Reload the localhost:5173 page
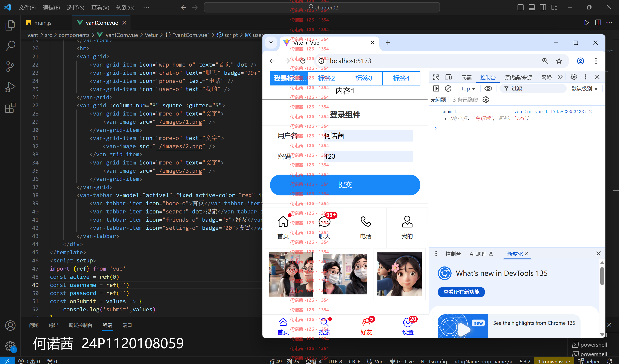Viewport: 619px width, 364px height. pyautogui.click(x=303, y=61)
